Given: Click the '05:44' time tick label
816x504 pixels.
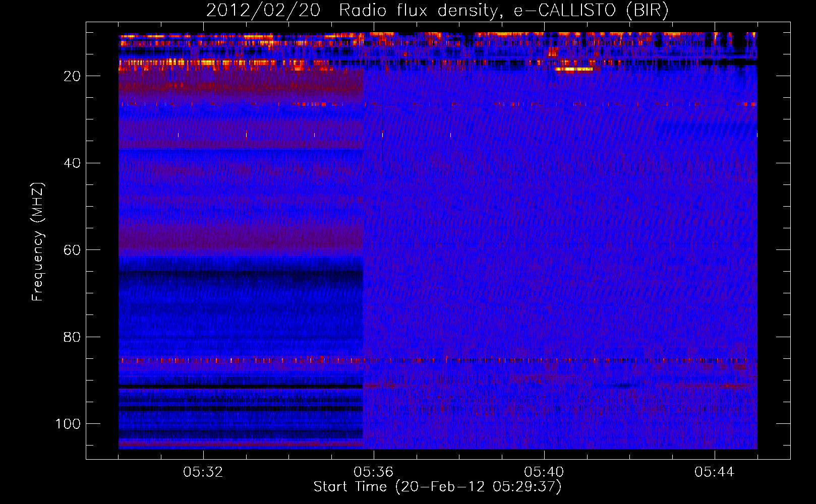Looking at the screenshot, I should click(715, 472).
